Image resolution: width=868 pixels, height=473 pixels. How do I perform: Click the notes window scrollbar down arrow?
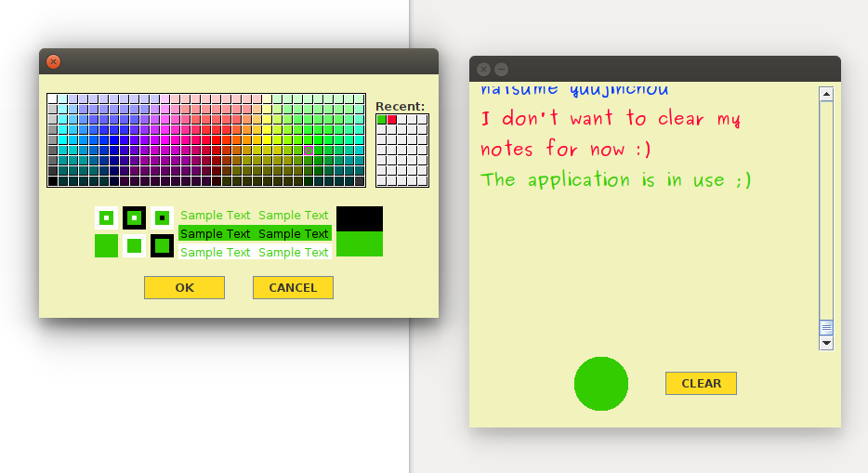[826, 343]
